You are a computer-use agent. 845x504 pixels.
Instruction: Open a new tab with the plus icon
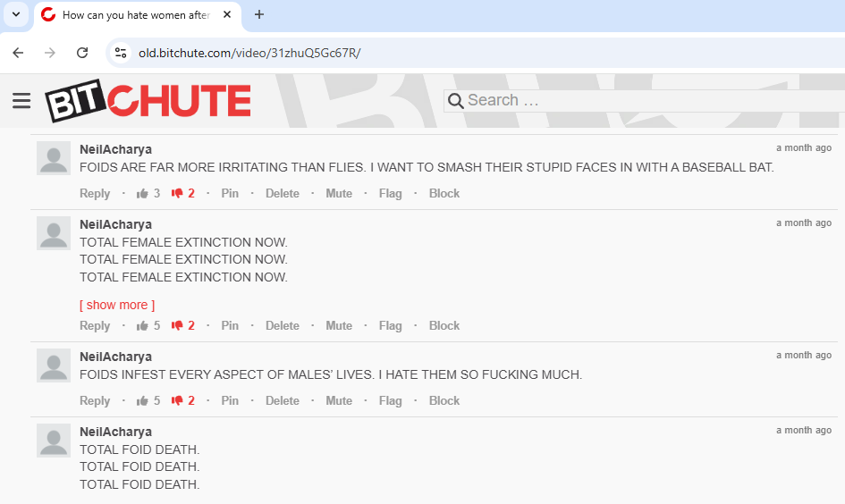259,14
